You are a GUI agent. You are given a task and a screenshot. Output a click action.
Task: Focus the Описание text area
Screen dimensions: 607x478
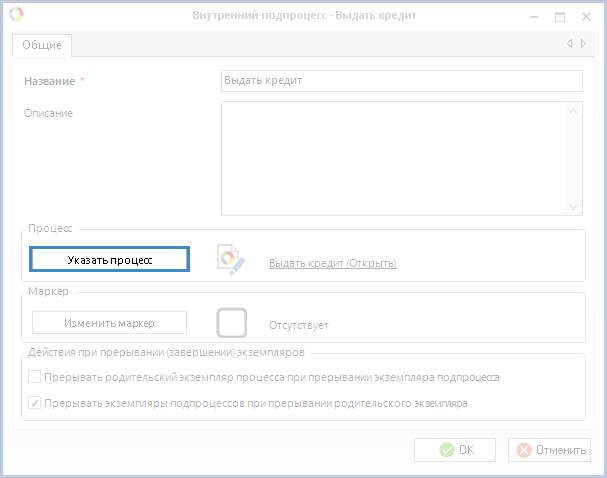394,158
